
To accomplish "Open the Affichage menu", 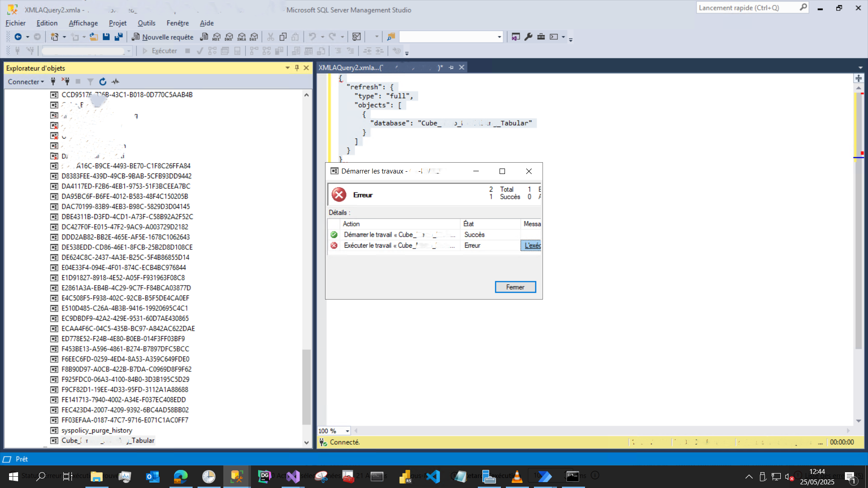I will click(83, 23).
